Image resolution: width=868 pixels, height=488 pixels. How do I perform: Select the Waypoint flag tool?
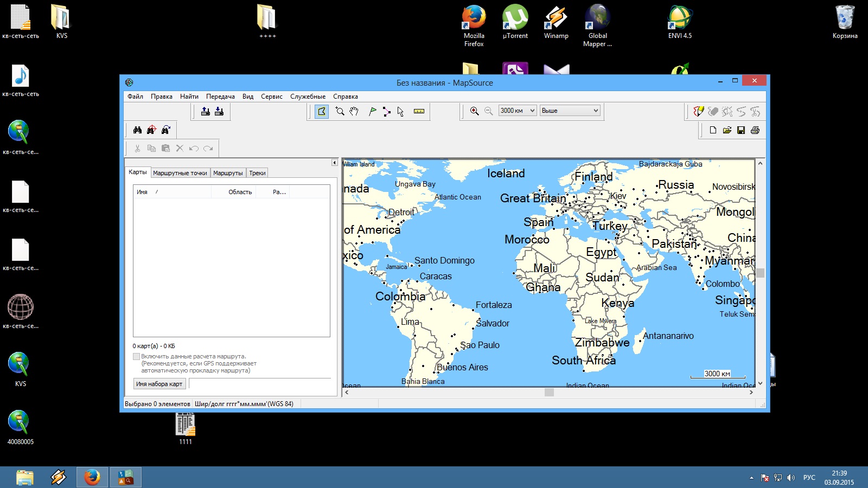(x=372, y=111)
